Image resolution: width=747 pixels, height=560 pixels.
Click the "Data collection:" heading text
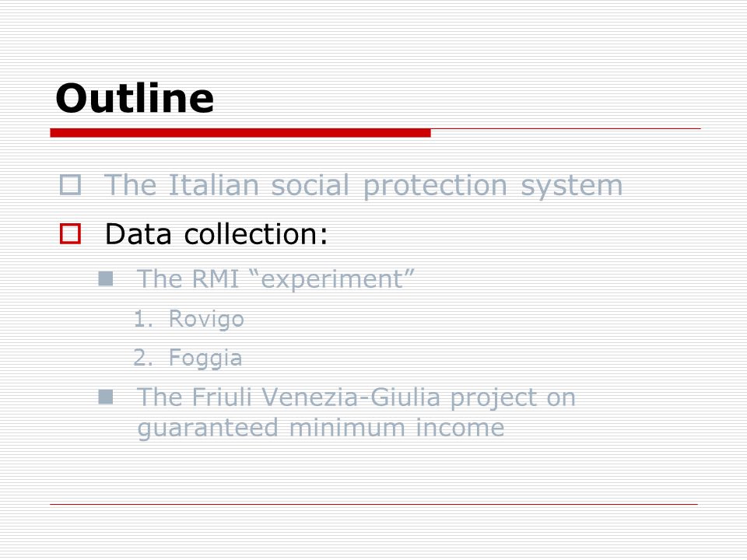(216, 234)
